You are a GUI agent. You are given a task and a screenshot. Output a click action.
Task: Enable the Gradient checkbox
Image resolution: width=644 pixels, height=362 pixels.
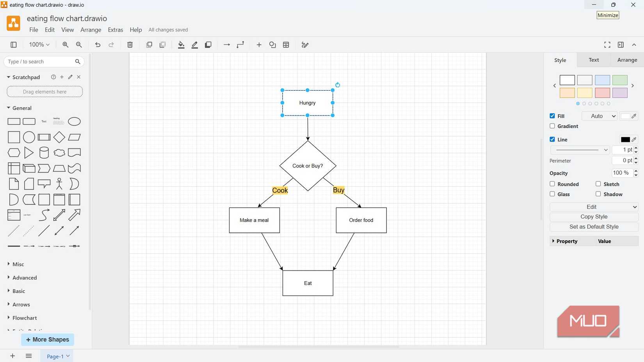click(x=552, y=126)
